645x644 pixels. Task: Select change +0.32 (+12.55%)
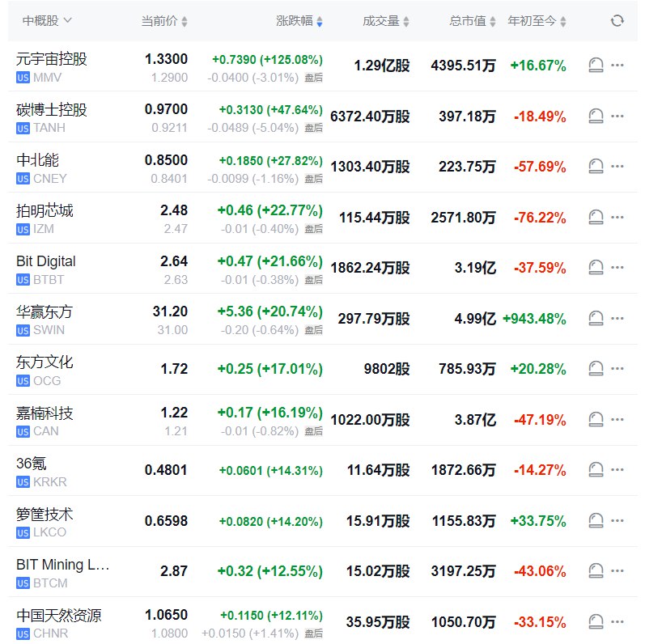[x=269, y=571]
